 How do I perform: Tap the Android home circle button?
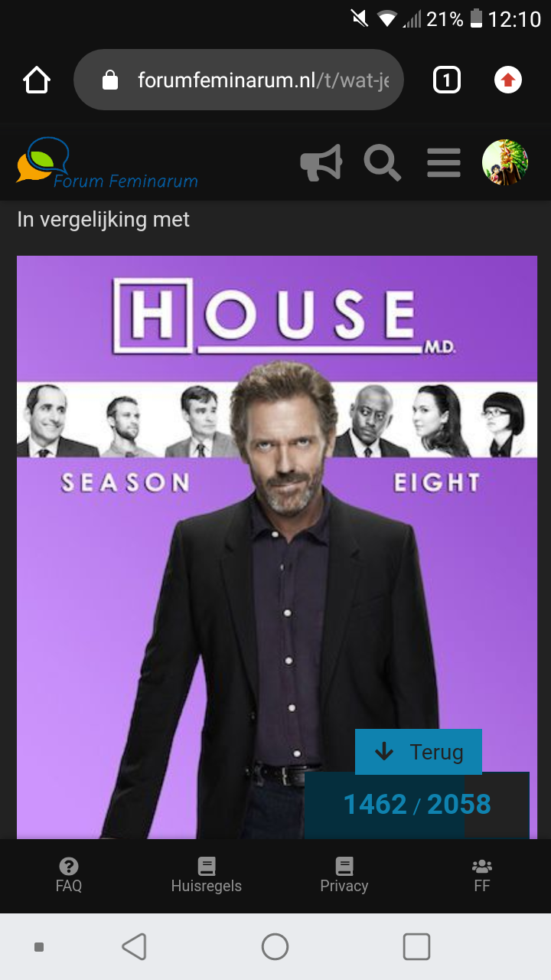click(275, 947)
